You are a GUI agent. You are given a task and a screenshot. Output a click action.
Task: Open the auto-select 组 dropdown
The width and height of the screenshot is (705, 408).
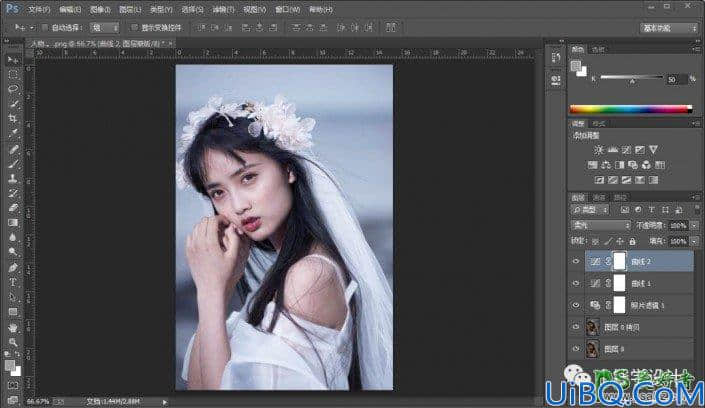[x=104, y=27]
